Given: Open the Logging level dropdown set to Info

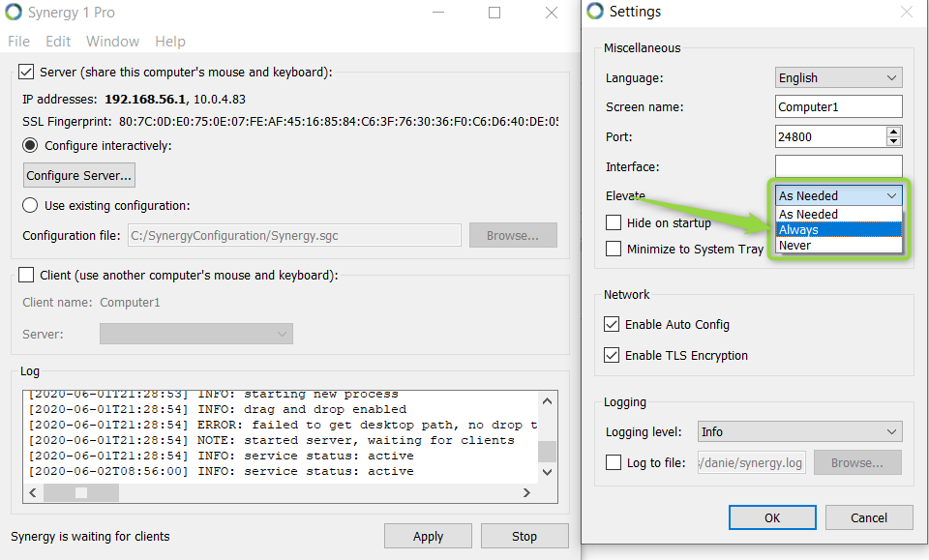Looking at the screenshot, I should pos(800,431).
